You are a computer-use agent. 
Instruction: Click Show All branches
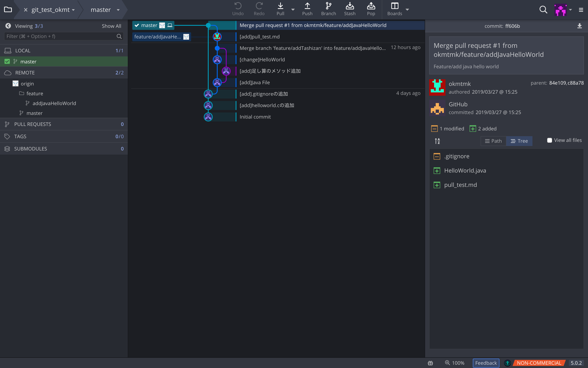(x=111, y=26)
